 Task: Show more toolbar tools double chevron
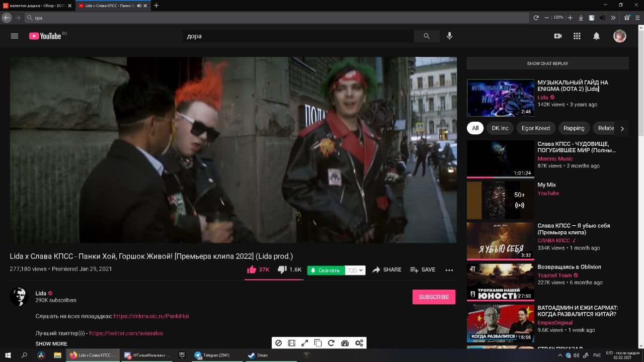pyautogui.click(x=613, y=18)
